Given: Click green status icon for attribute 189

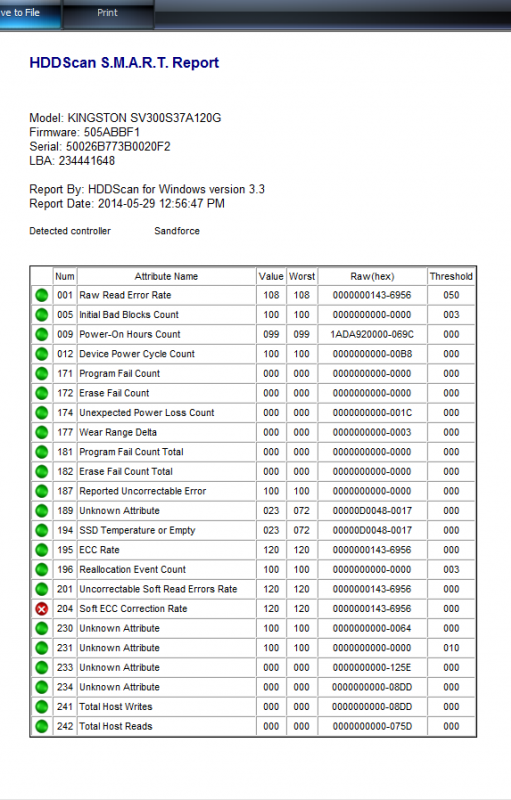Looking at the screenshot, I should pos(42,511).
